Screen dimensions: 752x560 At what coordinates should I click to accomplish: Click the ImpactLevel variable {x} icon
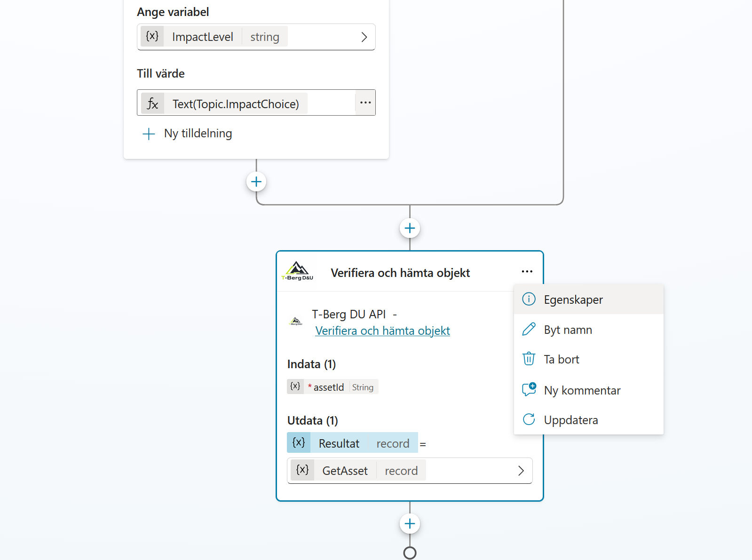152,37
